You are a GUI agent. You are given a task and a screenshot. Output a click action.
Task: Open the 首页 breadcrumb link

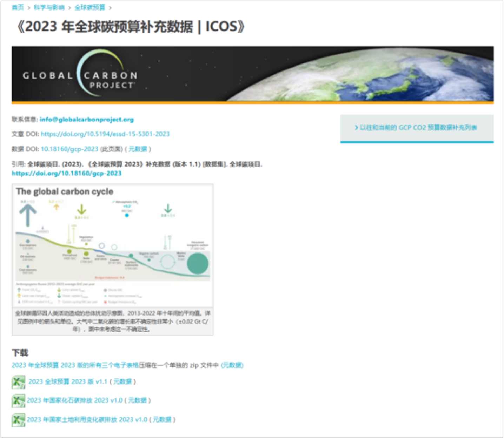click(18, 7)
